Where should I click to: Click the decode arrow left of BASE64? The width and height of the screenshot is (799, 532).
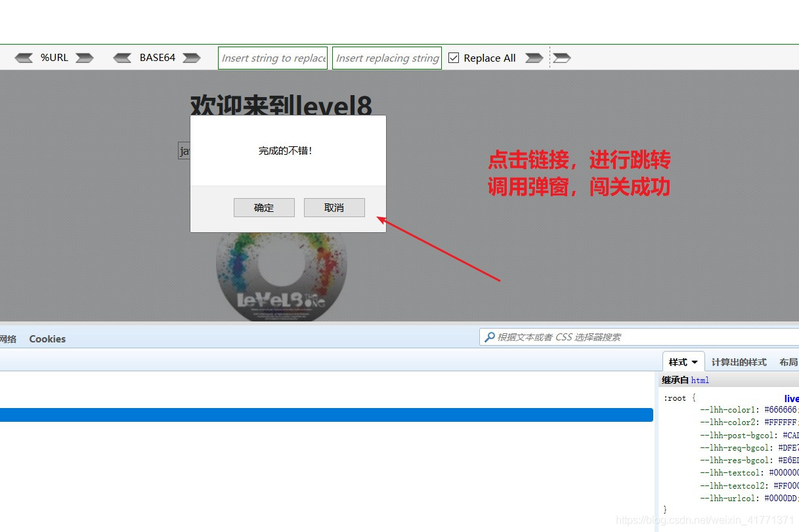tap(122, 58)
